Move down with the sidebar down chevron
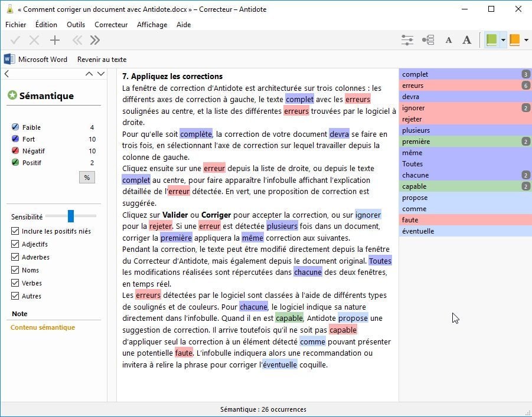The height and width of the screenshot is (417, 532). point(101,74)
